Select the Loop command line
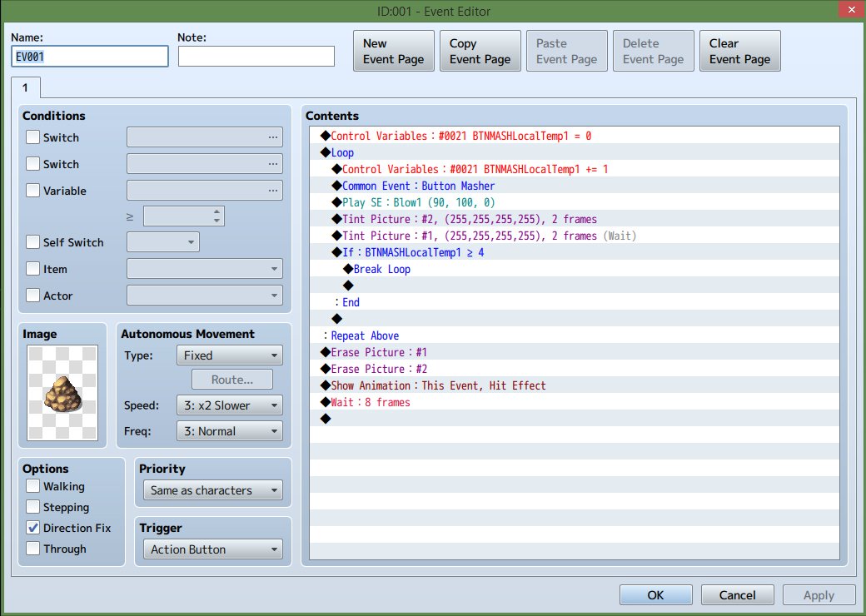This screenshot has width=866, height=616. coord(575,152)
